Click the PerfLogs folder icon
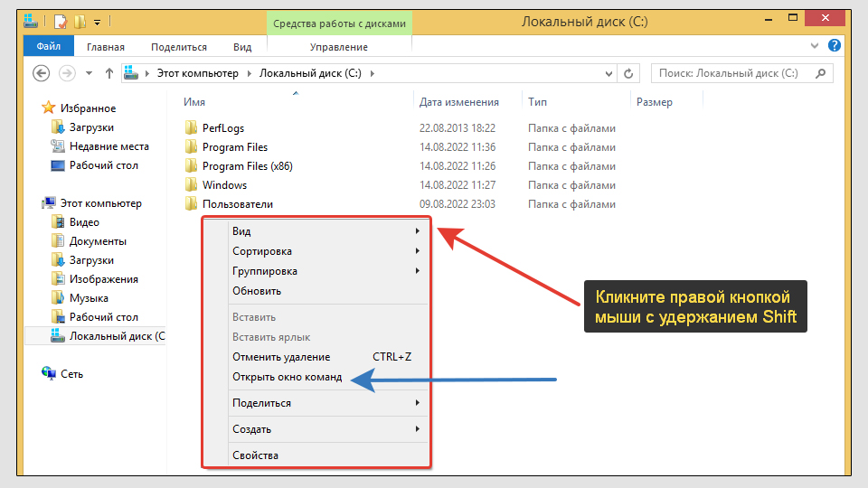The width and height of the screenshot is (868, 488). pos(191,128)
